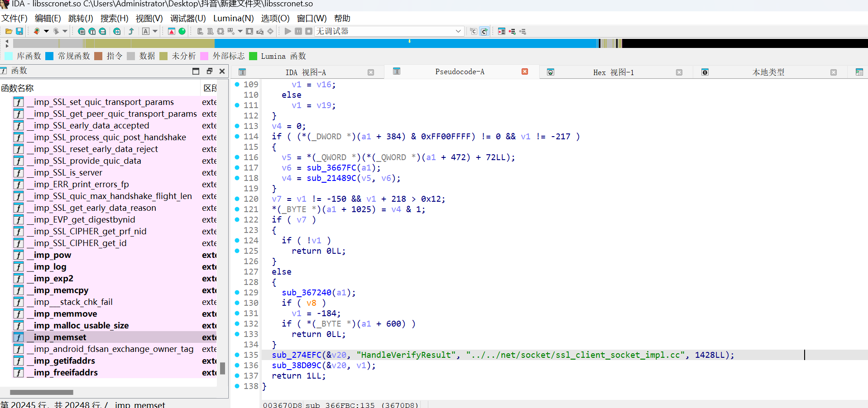This screenshot has width=868, height=408.
Task: Toggle breakpoint dot on line 129
Action: (x=237, y=292)
